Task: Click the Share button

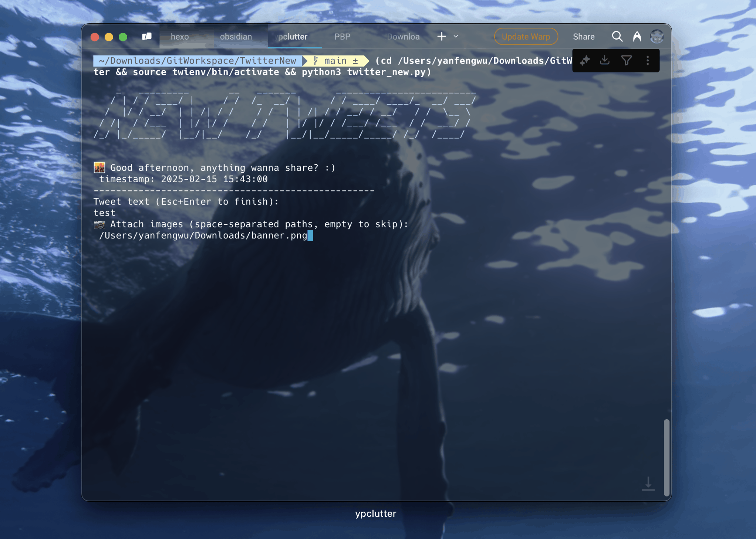Action: (x=584, y=37)
